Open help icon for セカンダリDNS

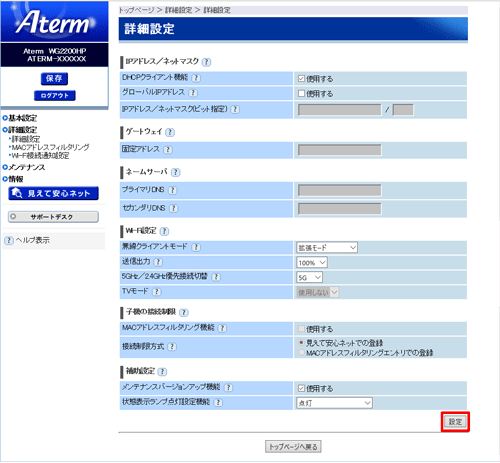click(x=173, y=208)
